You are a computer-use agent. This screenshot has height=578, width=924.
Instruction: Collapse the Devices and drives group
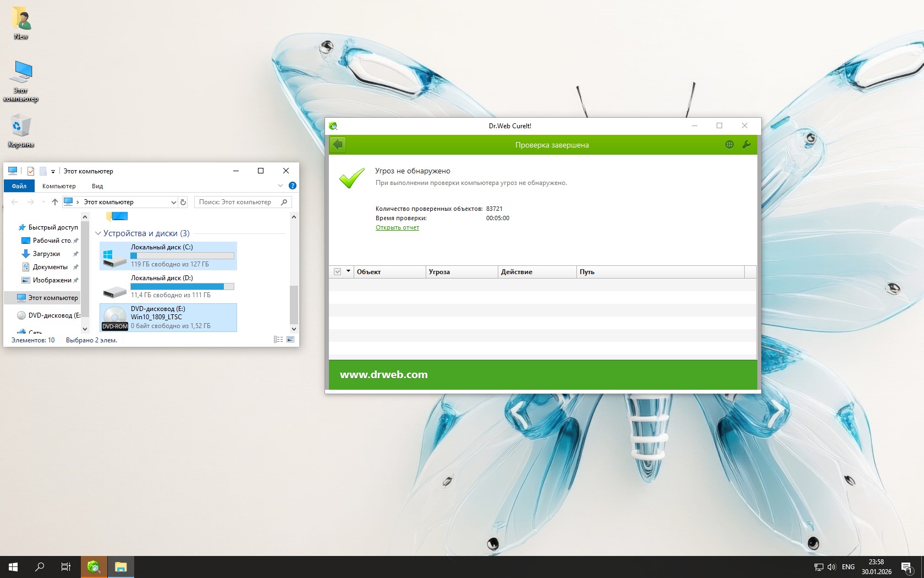[98, 233]
